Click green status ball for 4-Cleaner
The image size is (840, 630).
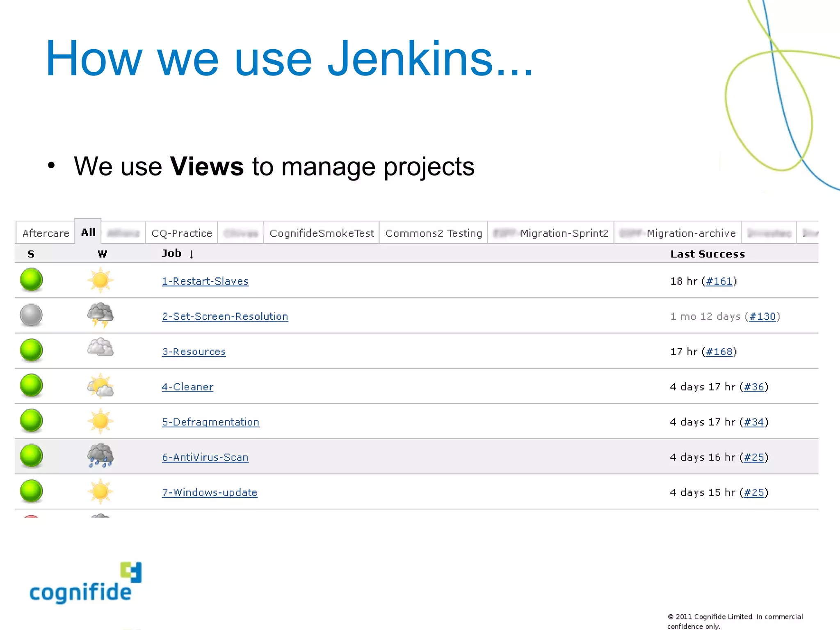pyautogui.click(x=31, y=386)
